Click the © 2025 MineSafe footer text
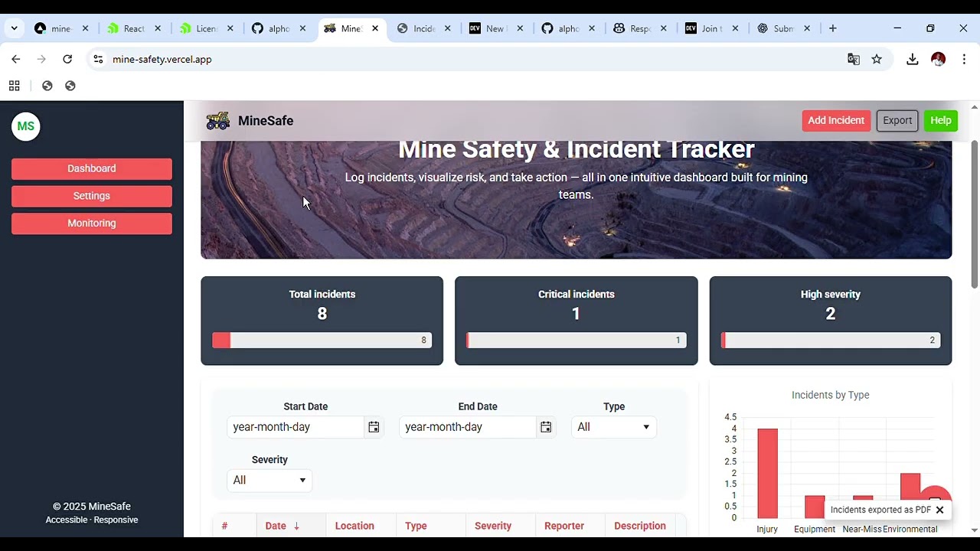Viewport: 980px width, 551px height. 92,507
